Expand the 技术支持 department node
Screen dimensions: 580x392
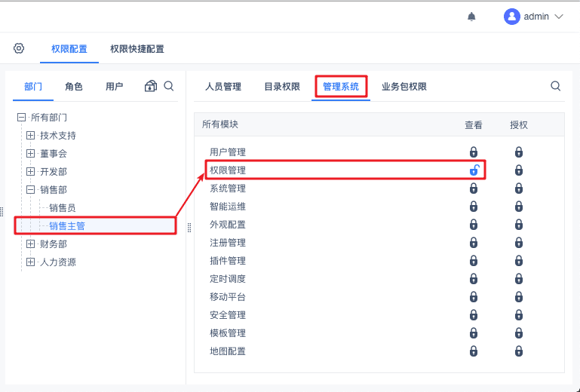coord(31,136)
